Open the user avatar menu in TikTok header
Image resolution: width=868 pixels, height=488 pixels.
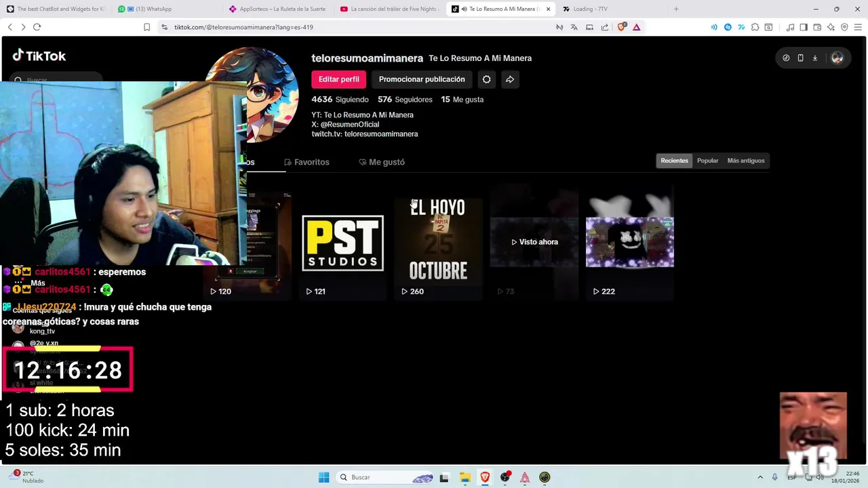(837, 58)
